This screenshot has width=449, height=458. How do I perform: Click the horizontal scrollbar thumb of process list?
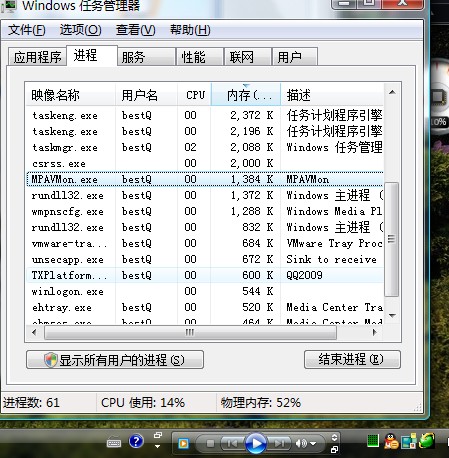[x=190, y=333]
